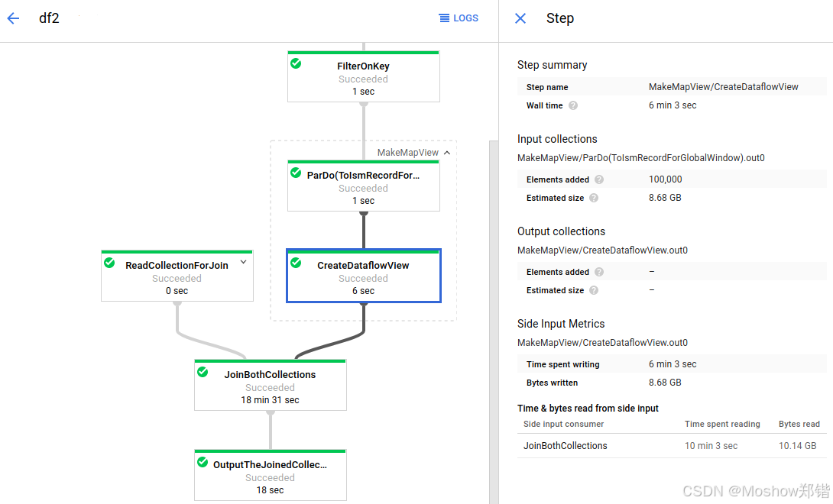833x504 pixels.
Task: Open the JoinBothCollections side input consumer link
Action: [565, 445]
